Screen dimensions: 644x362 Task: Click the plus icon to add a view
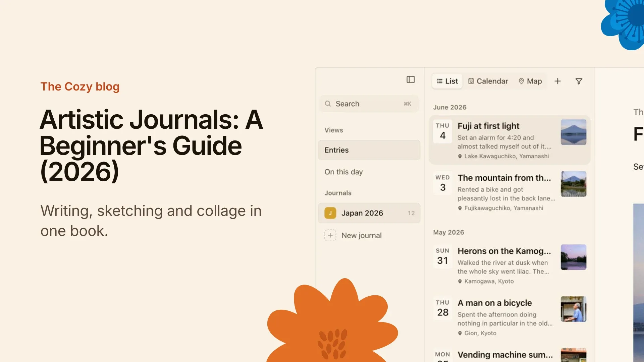[557, 81]
